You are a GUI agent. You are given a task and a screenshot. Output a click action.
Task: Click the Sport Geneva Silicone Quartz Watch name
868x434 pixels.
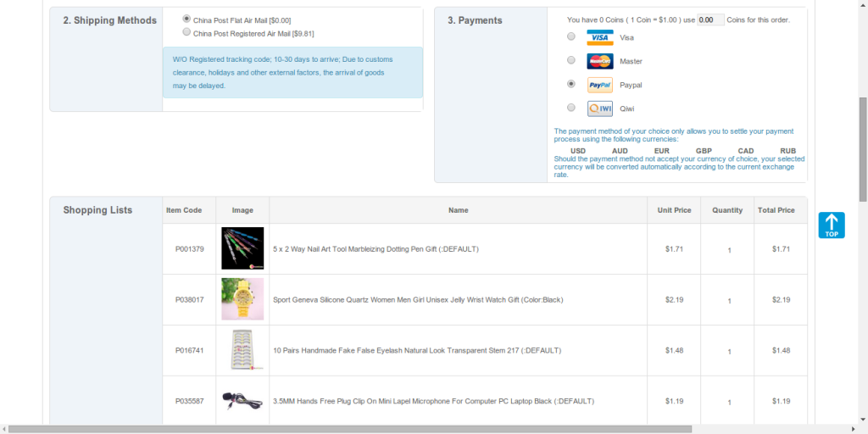click(418, 300)
